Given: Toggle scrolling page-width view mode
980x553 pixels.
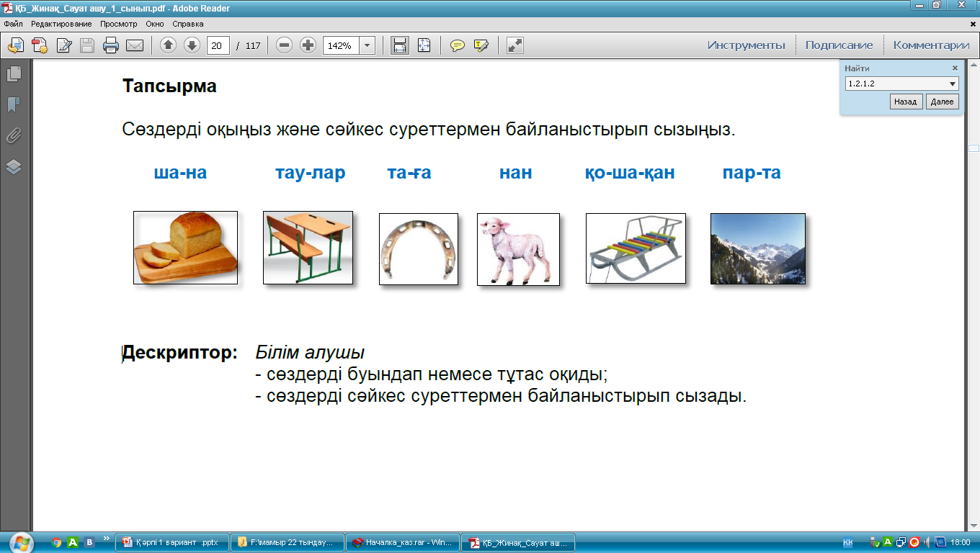Looking at the screenshot, I should click(x=399, y=45).
